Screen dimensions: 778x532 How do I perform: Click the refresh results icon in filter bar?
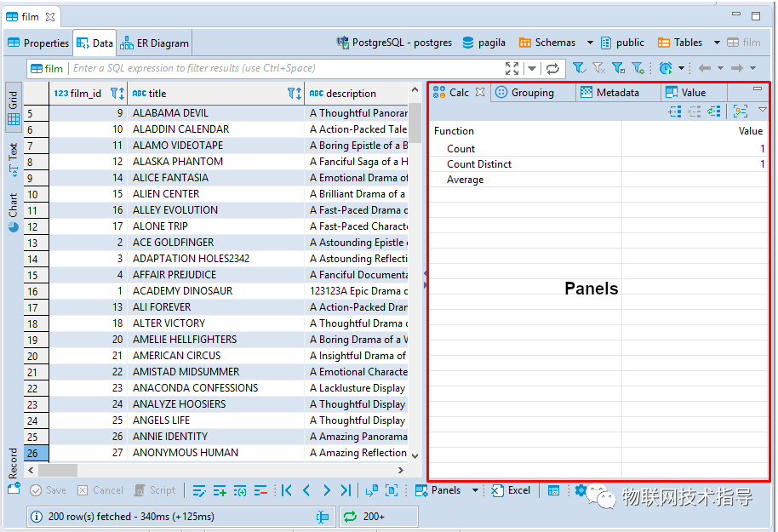point(552,68)
